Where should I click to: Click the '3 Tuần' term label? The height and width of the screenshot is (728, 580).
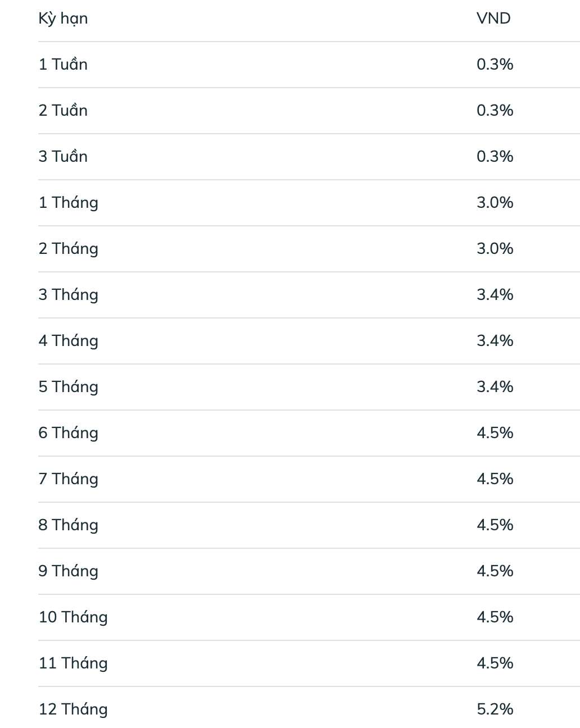(63, 157)
